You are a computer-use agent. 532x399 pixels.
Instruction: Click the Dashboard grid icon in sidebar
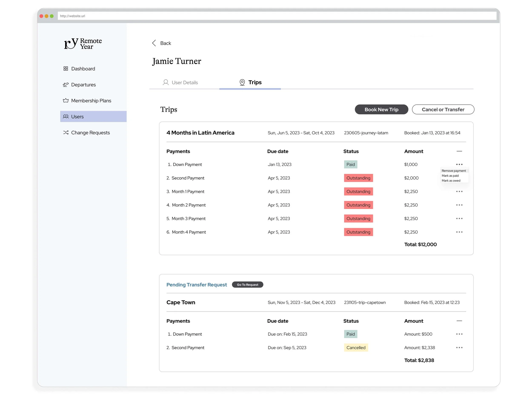(66, 69)
